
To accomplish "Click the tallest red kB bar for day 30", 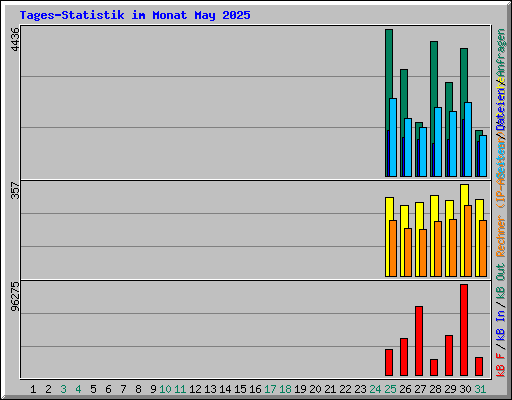I will click(x=464, y=330).
